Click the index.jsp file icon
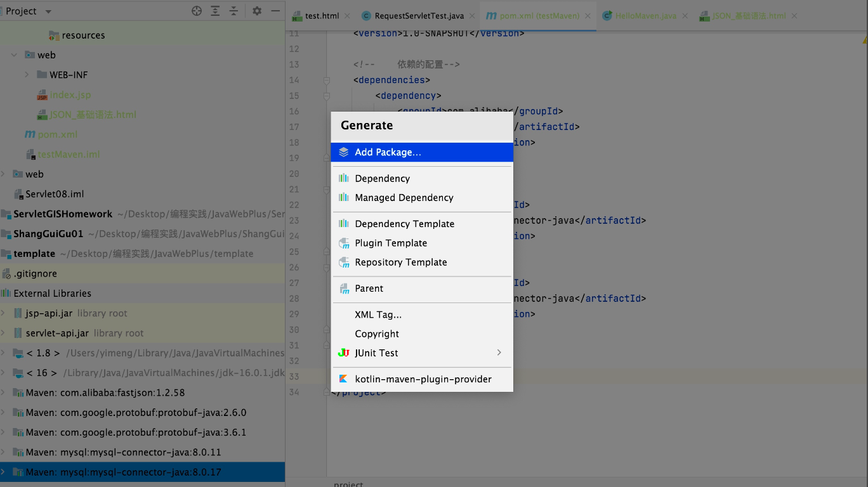The width and height of the screenshot is (868, 487). click(43, 95)
